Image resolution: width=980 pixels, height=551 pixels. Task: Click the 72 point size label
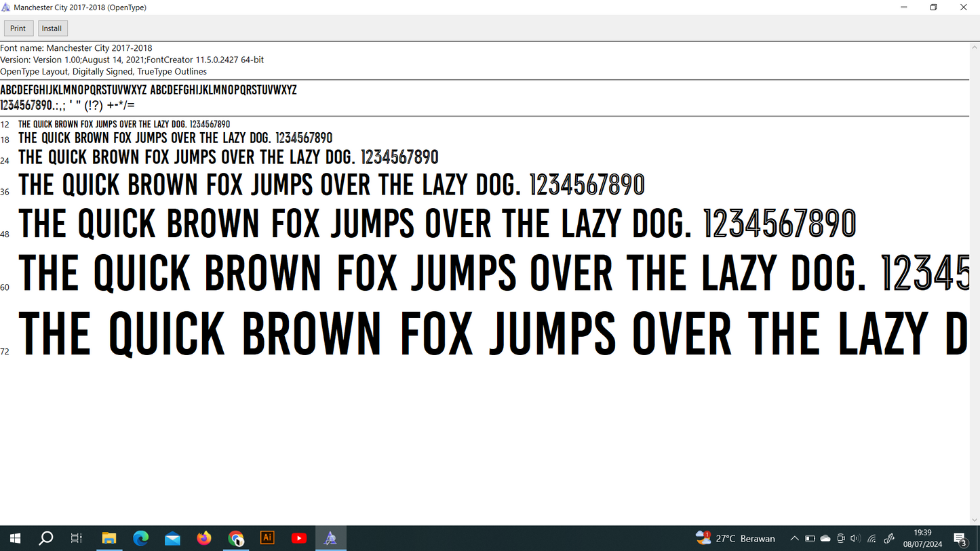[x=5, y=351]
